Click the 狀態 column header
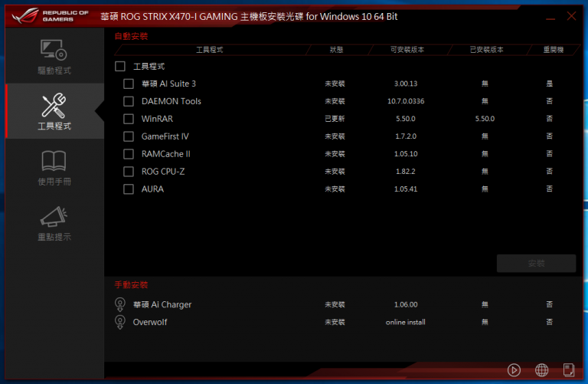Viewport: 588px width, 384px height. (336, 50)
